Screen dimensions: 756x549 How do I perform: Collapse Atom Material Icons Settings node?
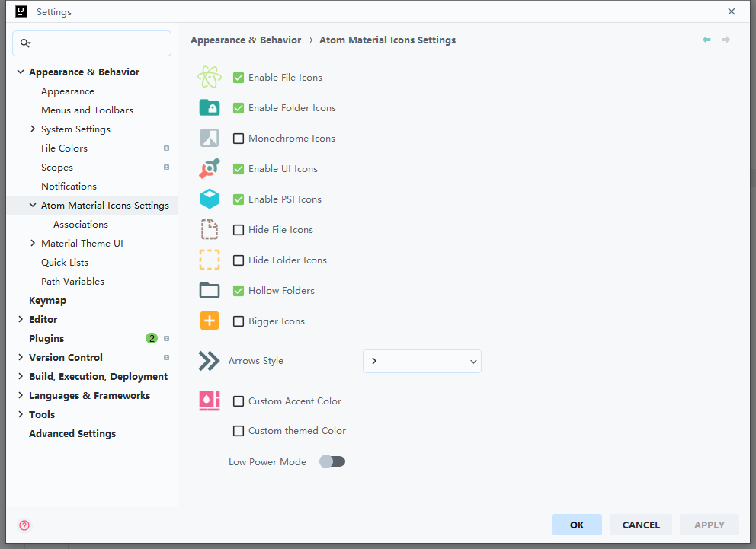pyautogui.click(x=32, y=205)
